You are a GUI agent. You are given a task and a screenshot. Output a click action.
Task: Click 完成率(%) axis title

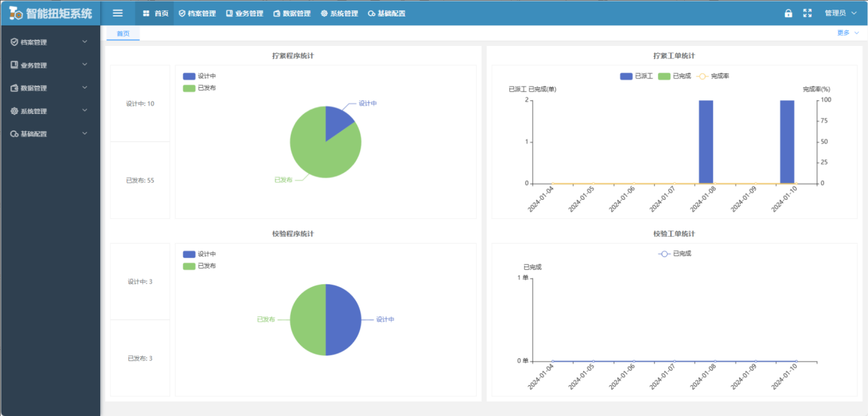point(817,89)
